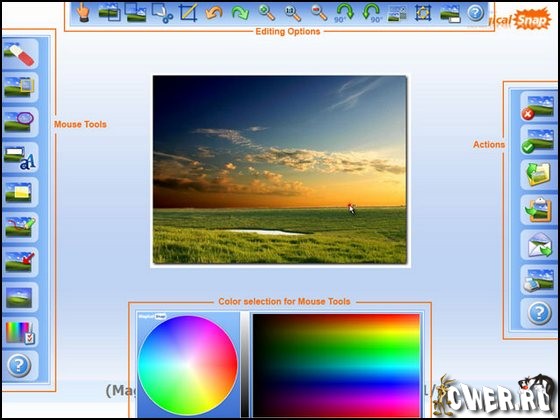
Task: Select the hand pan tool
Action: click(83, 13)
